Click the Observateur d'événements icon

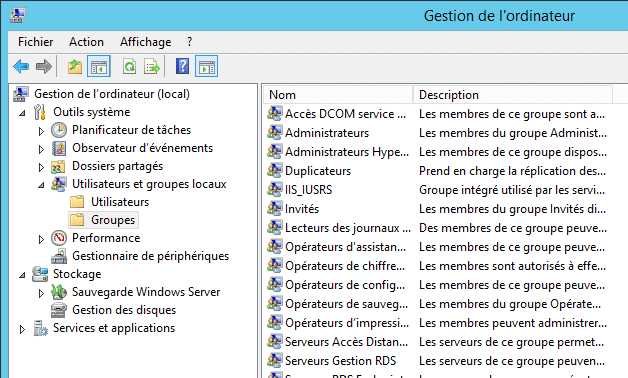pyautogui.click(x=59, y=148)
